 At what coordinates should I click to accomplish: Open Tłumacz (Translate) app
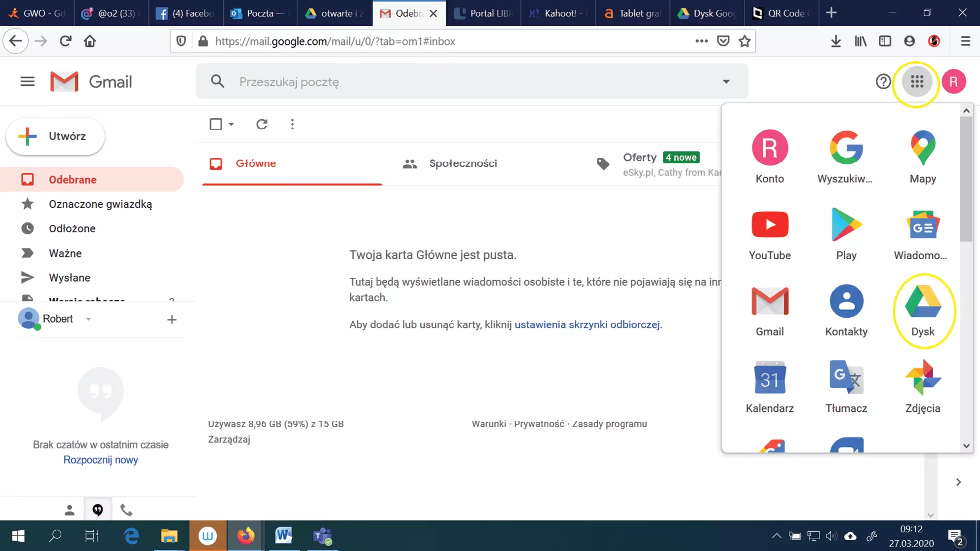tap(846, 388)
